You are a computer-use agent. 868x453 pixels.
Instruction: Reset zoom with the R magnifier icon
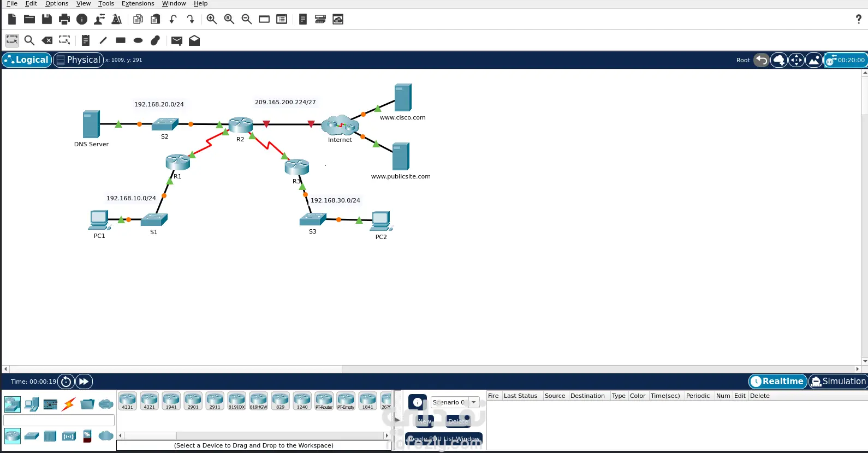[x=229, y=20]
